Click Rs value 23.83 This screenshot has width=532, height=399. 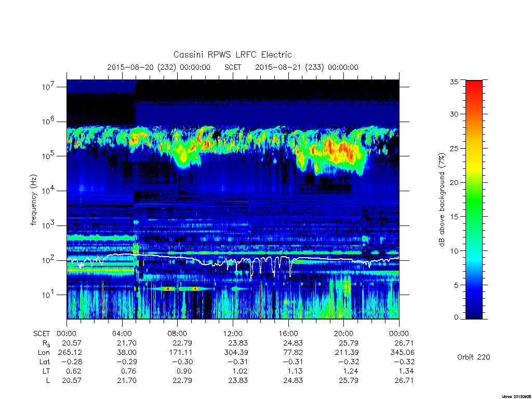tap(238, 343)
